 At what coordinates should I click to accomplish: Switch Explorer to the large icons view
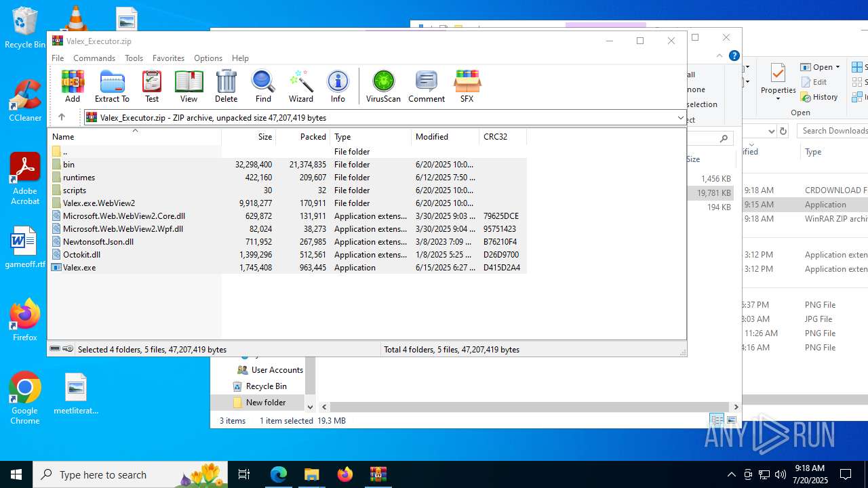tap(731, 420)
